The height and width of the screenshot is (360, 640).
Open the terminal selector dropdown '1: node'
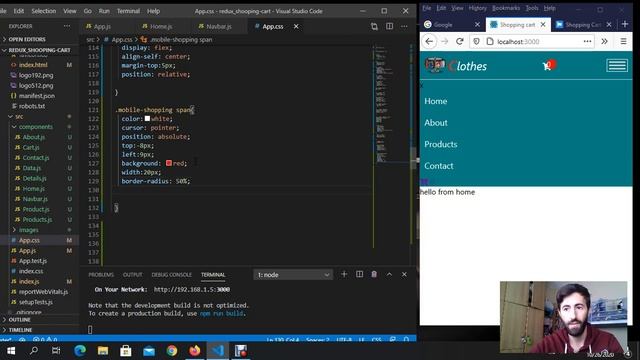pyautogui.click(x=293, y=275)
